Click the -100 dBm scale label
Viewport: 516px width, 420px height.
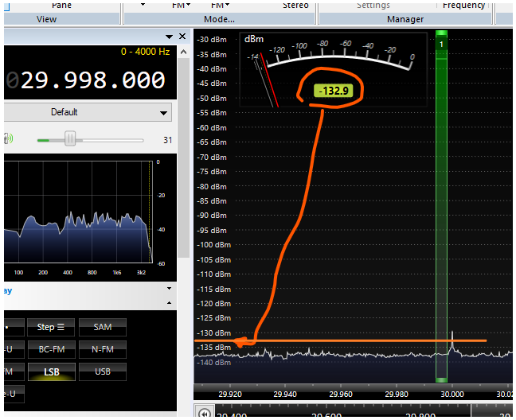(x=213, y=245)
